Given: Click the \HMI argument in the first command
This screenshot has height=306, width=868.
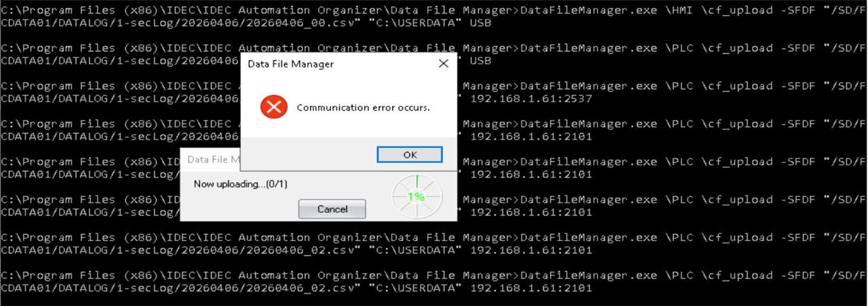Looking at the screenshot, I should [x=680, y=10].
